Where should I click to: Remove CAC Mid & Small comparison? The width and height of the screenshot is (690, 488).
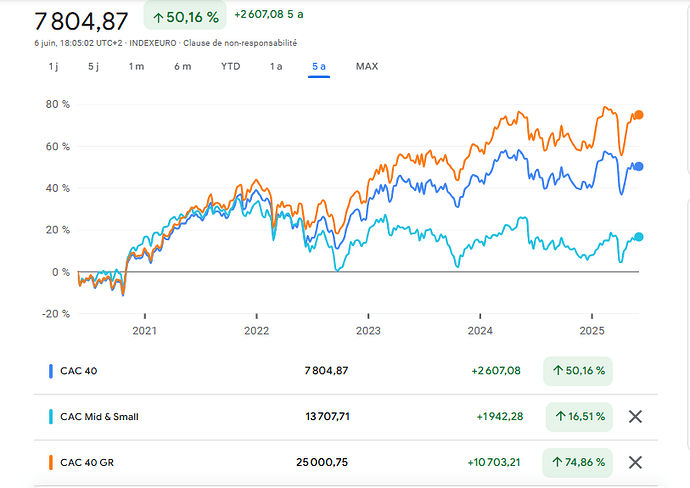(635, 416)
